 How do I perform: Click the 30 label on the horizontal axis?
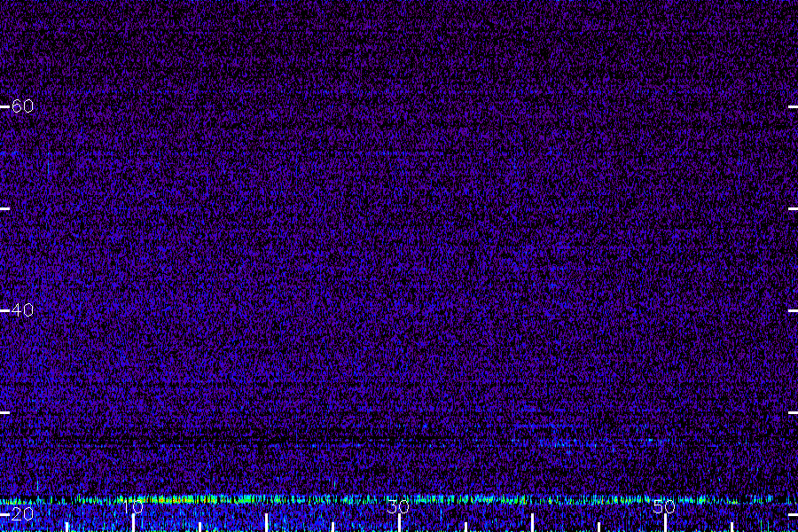pyautogui.click(x=398, y=507)
